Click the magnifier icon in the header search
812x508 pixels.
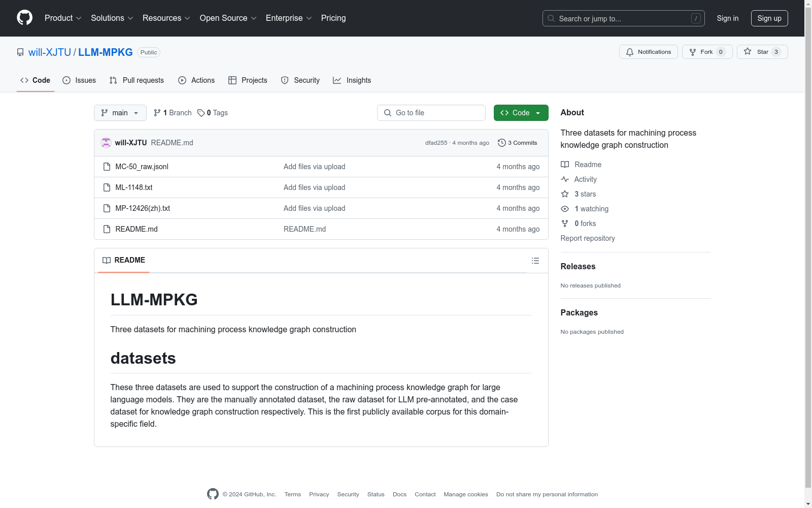click(x=551, y=18)
